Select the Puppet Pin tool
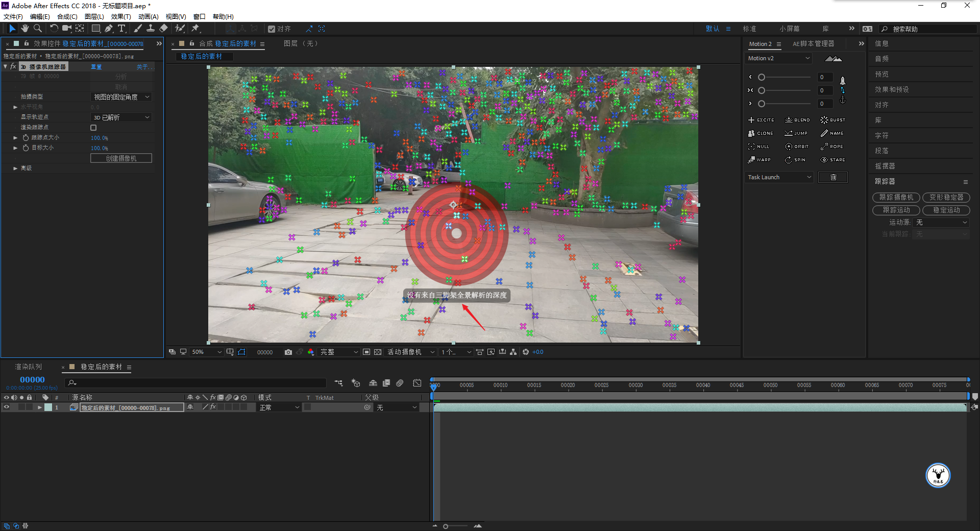980x531 pixels. 195,29
